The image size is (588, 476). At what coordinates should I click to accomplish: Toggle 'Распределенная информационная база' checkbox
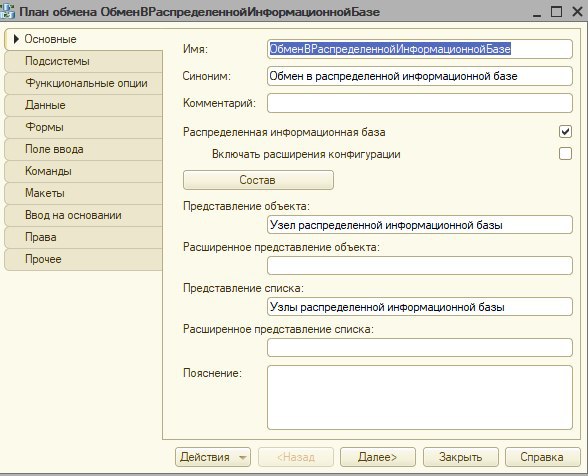(565, 132)
